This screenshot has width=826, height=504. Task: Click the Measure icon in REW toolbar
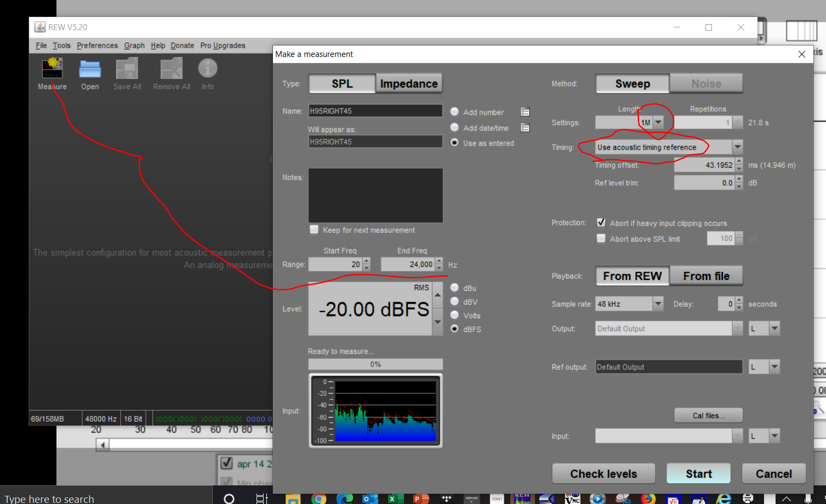point(52,70)
